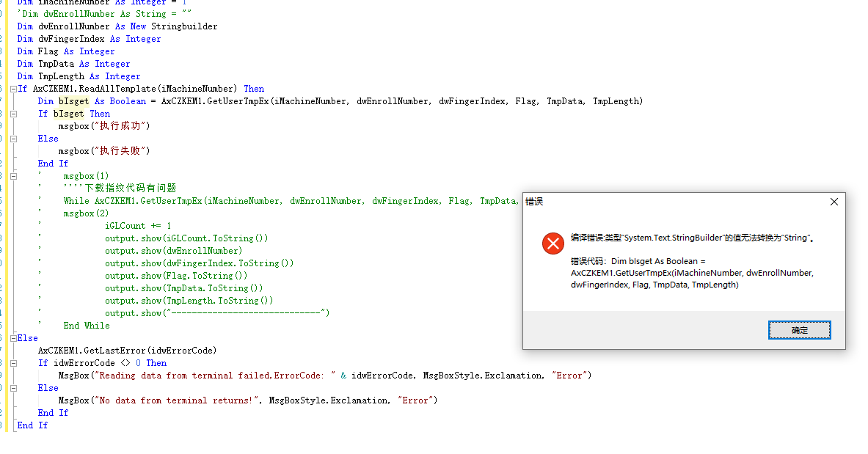Close the 错误 dialog with X

click(834, 201)
